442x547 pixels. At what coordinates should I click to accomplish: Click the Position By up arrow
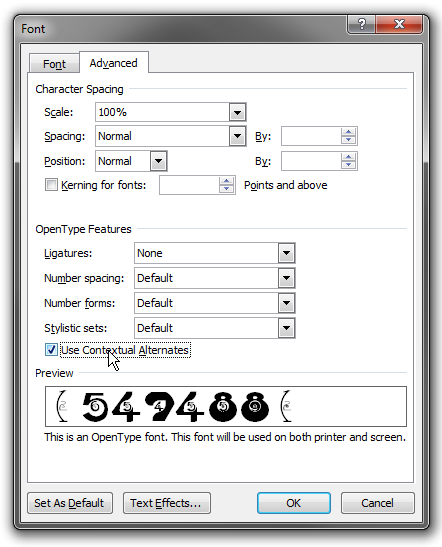[x=348, y=157]
